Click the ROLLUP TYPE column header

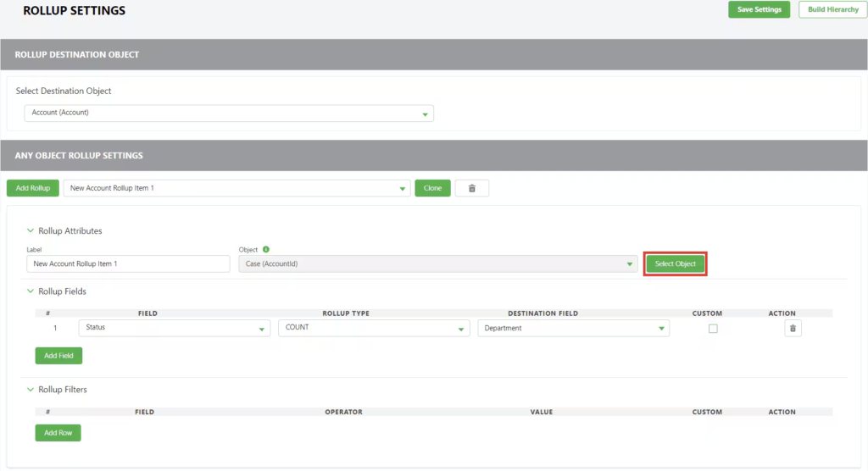click(x=346, y=313)
